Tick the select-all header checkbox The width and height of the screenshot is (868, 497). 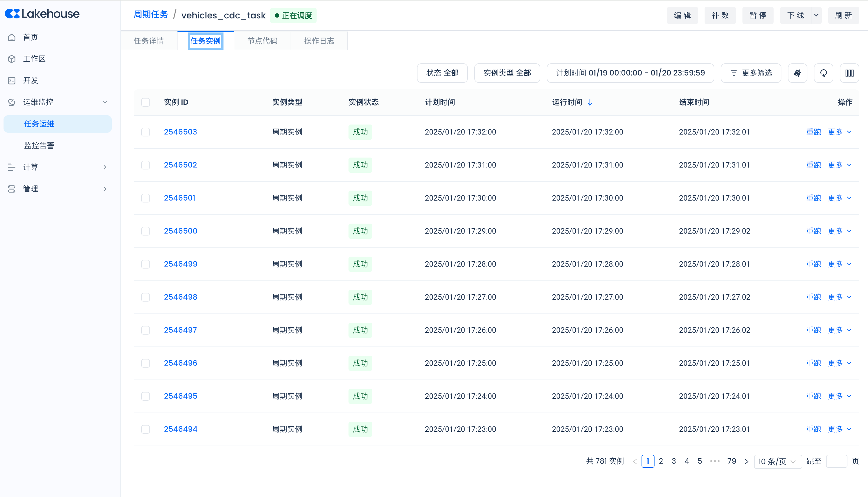[146, 102]
